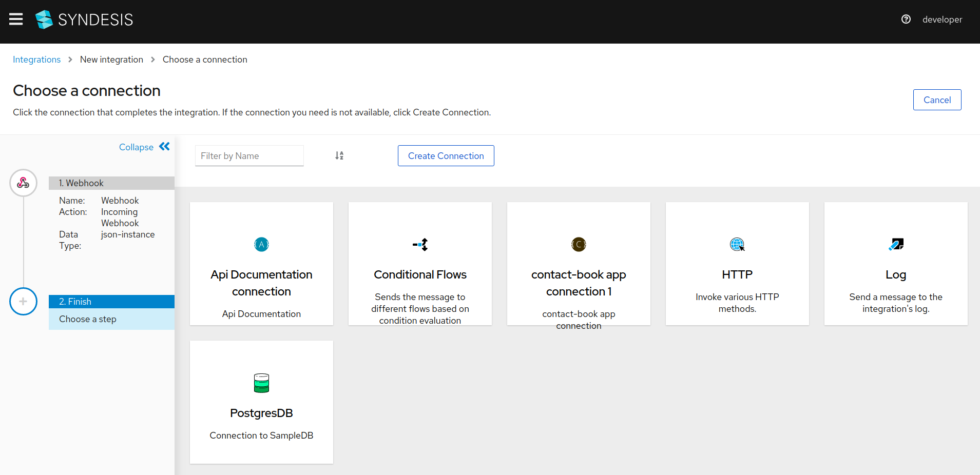Choose the contact-book app connection icon
980x475 pixels.
click(579, 245)
